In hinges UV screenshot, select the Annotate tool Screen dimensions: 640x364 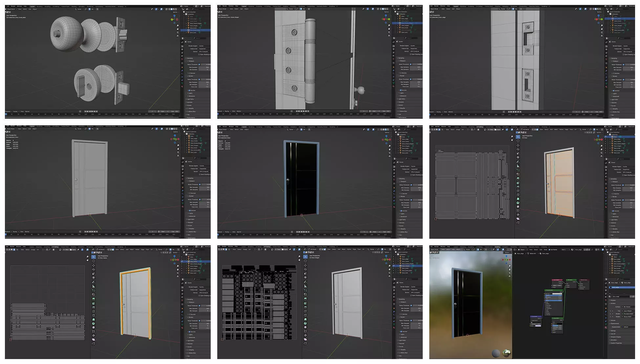point(305,282)
